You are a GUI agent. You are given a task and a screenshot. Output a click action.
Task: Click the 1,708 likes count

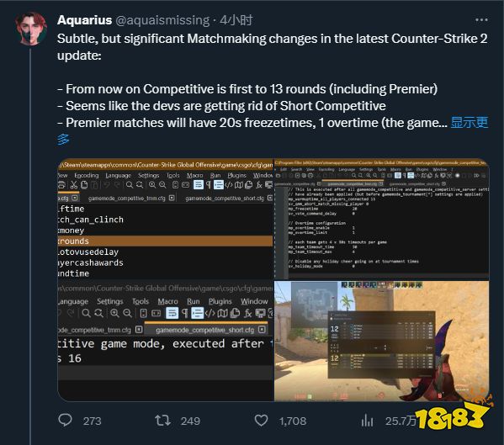(x=293, y=421)
